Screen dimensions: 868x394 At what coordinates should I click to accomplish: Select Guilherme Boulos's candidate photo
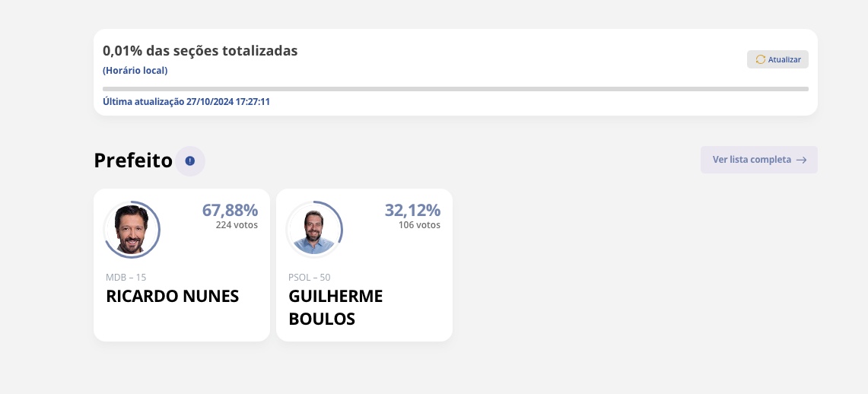pyautogui.click(x=314, y=229)
